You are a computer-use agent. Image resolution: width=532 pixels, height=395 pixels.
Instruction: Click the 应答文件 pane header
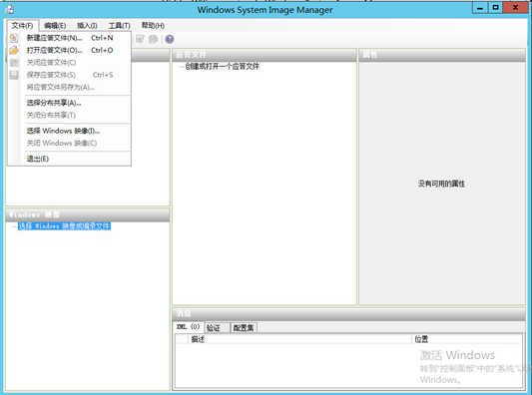point(265,55)
